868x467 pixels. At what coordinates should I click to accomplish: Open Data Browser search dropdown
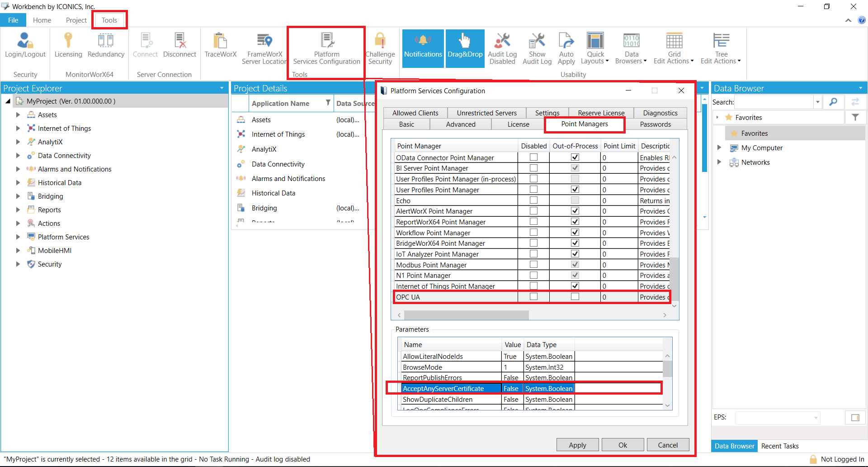coord(817,102)
